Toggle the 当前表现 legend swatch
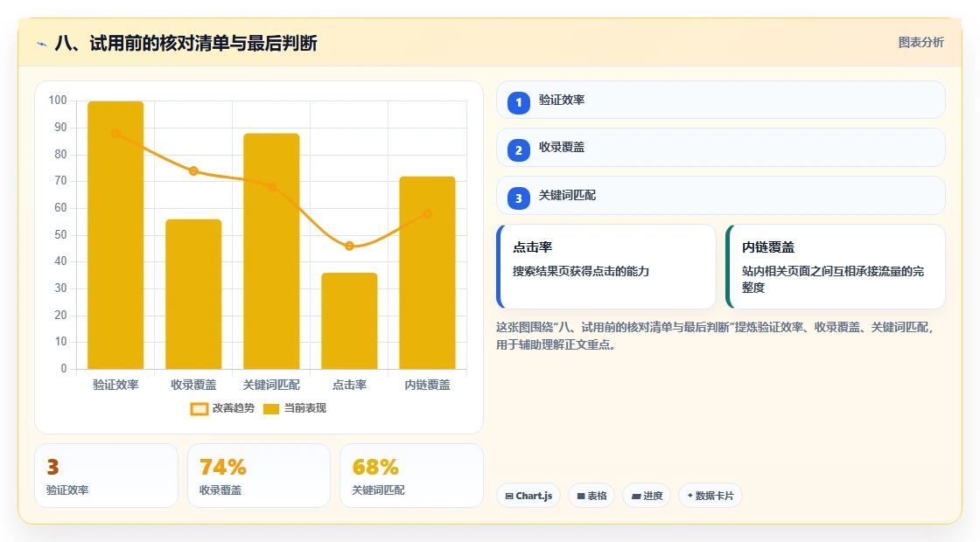This screenshot has width=980, height=542. [270, 409]
